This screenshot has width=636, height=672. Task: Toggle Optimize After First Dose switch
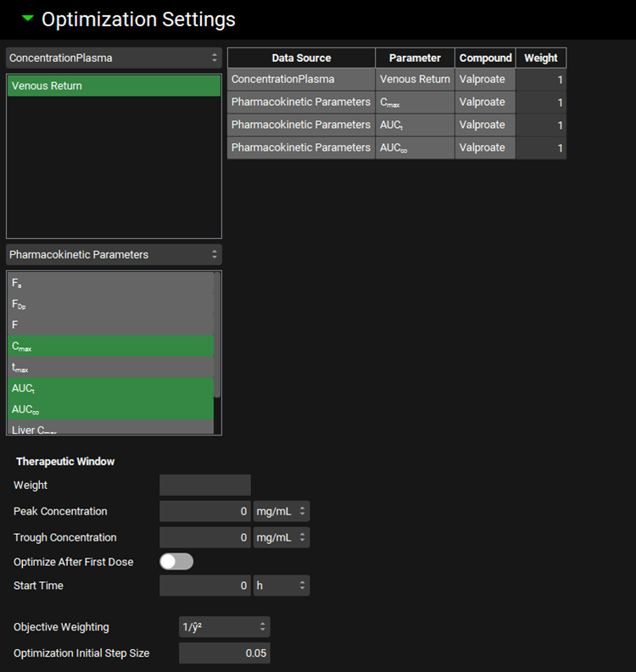(x=176, y=562)
